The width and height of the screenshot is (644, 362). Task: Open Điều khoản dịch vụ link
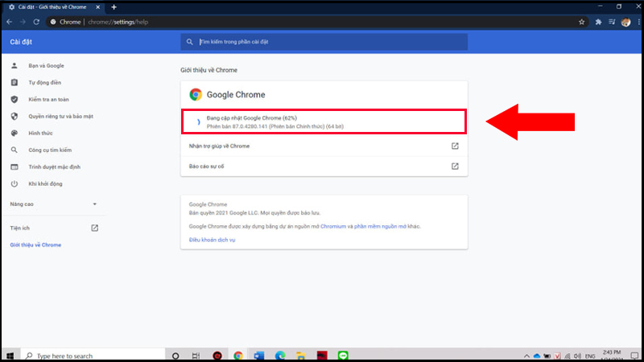point(212,240)
